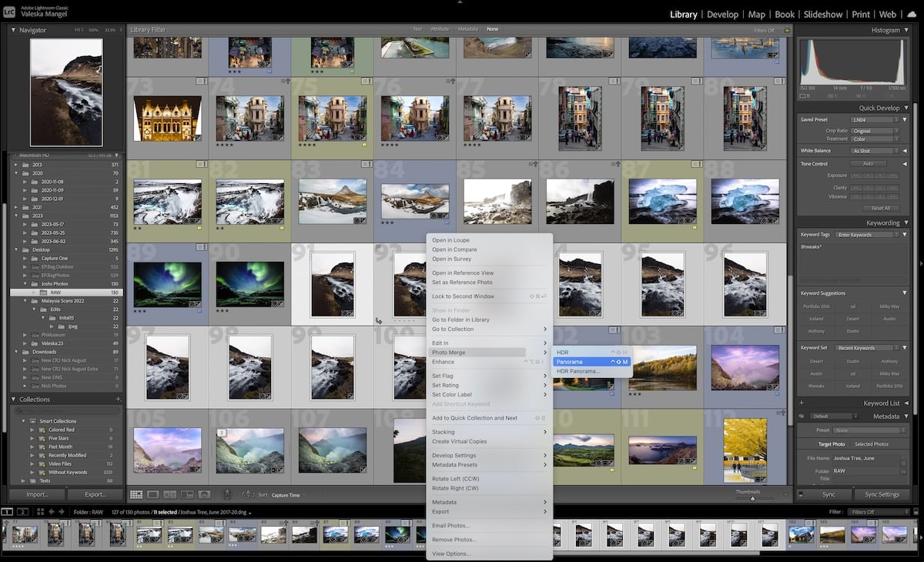
Task: Activate Survey view in the toolbar
Action: [187, 495]
